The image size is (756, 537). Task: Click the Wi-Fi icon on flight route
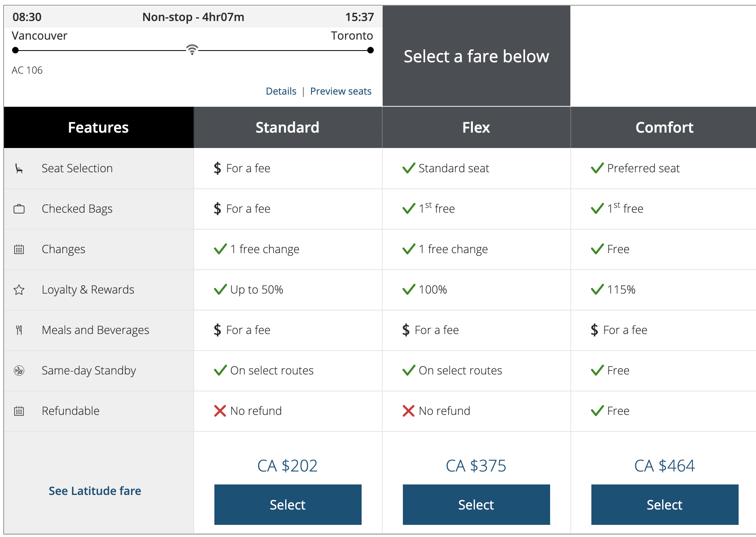click(192, 50)
